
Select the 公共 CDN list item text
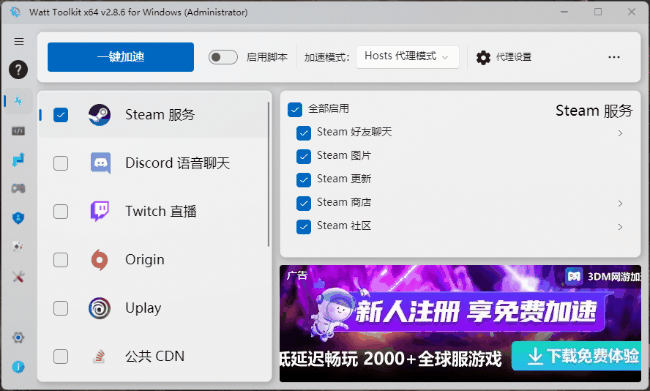click(155, 357)
